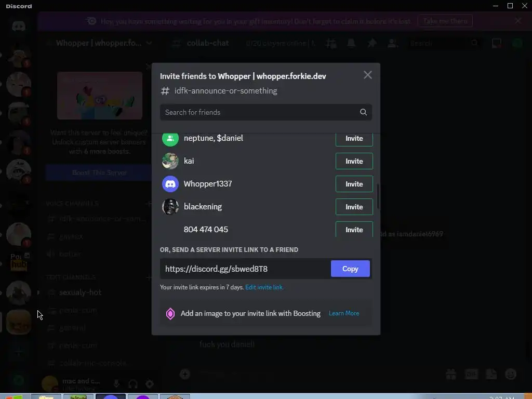Toggle headphone deafen in user panel
This screenshot has width=532, height=399.
click(133, 384)
